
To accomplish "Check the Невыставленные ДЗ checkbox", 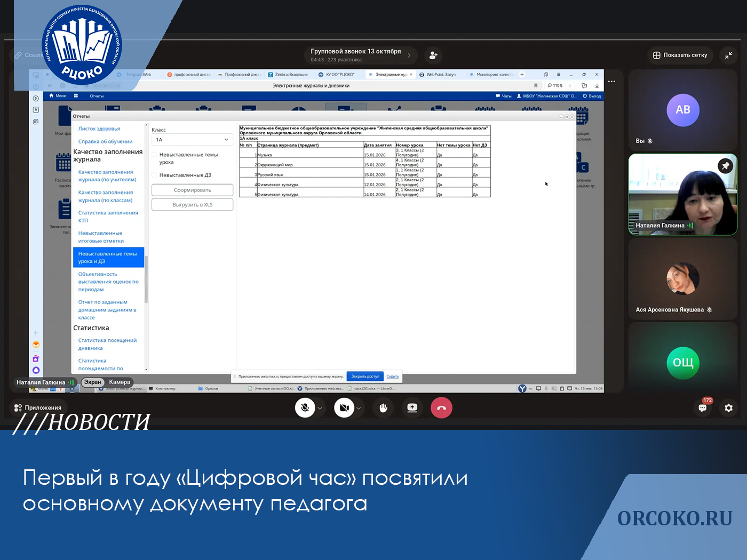I will coord(155,175).
